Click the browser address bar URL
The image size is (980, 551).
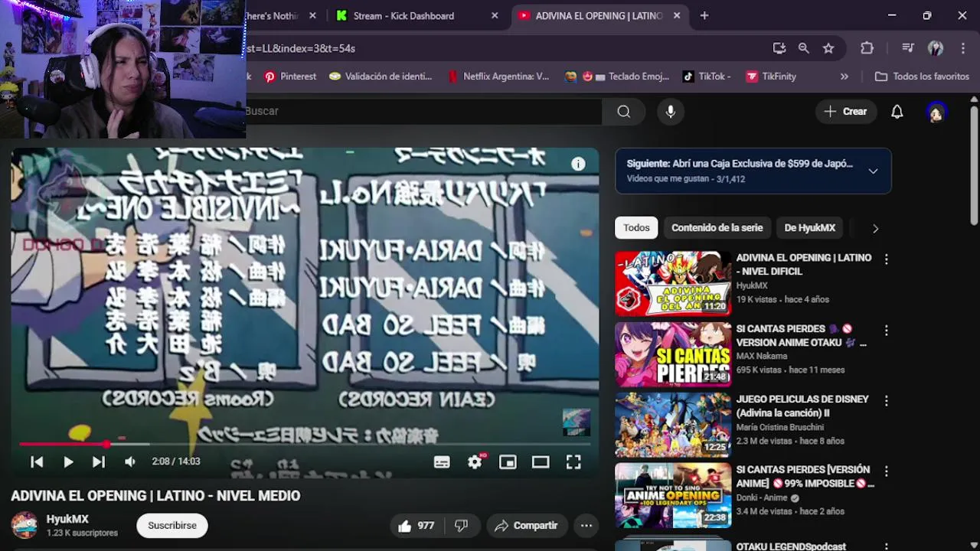[x=505, y=48]
